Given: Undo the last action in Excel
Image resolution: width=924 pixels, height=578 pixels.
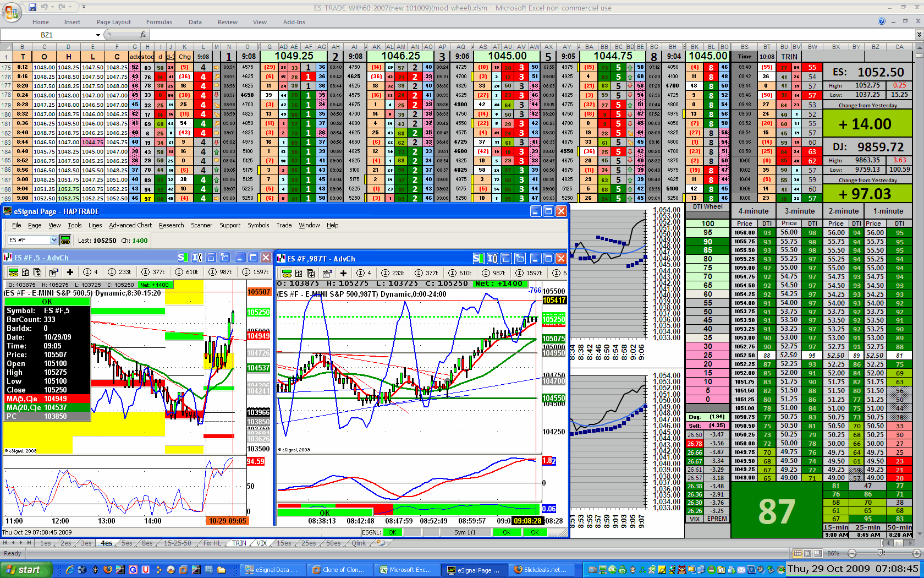Looking at the screenshot, I should tap(45, 7).
